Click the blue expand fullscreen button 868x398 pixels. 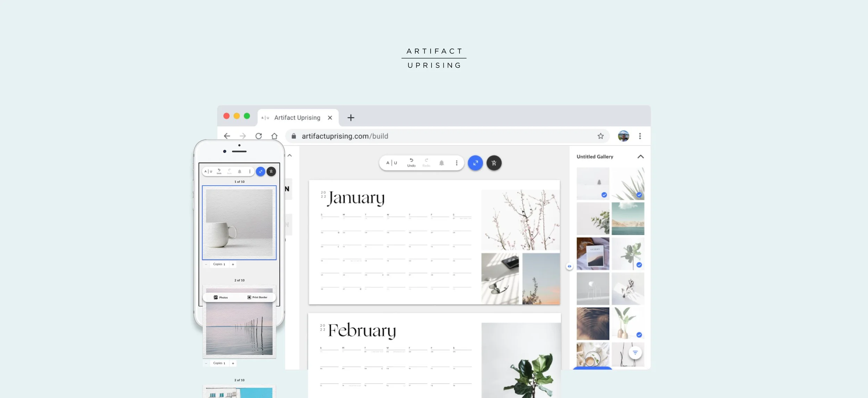coord(475,163)
